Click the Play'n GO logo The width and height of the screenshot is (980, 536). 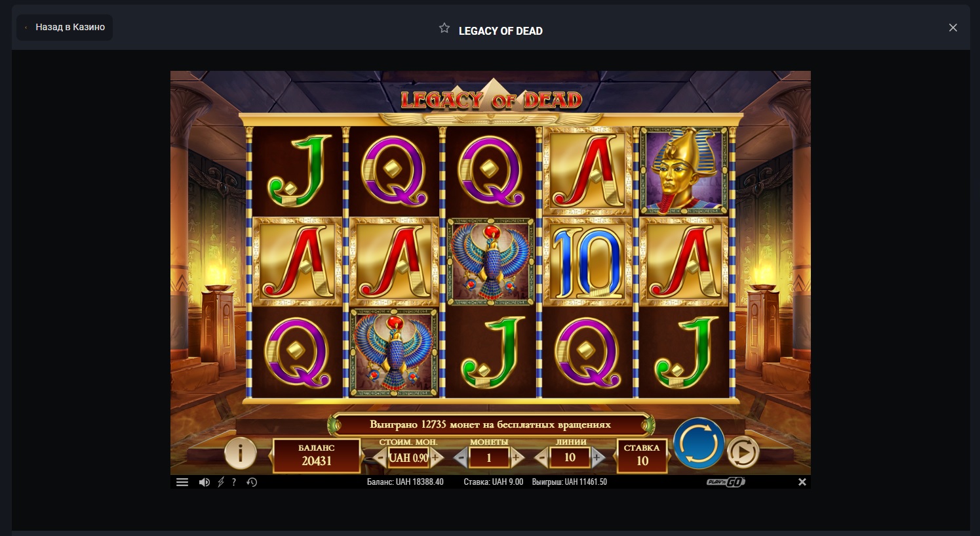[726, 482]
